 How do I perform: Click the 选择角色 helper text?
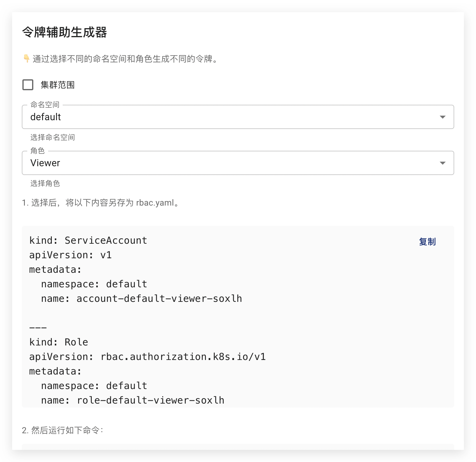coord(45,183)
